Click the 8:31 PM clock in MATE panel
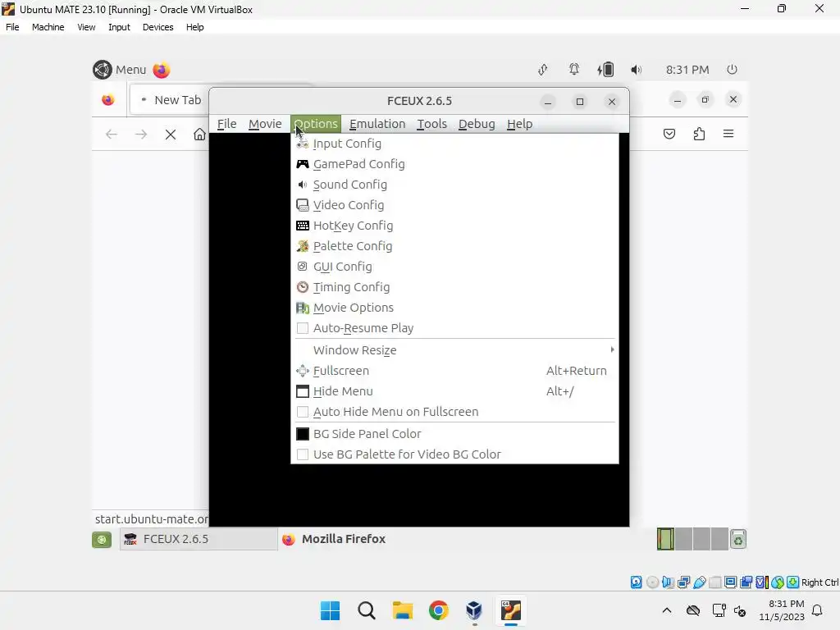This screenshot has height=630, width=840. coord(687,70)
